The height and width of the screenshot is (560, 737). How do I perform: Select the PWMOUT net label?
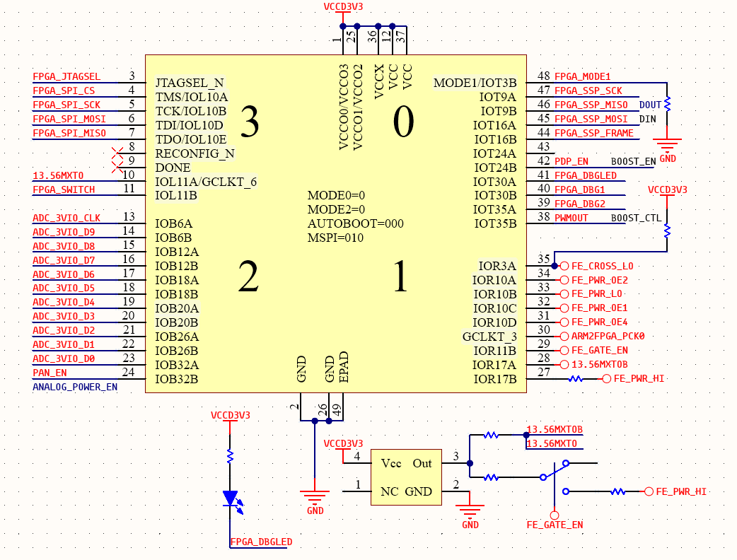tap(571, 218)
